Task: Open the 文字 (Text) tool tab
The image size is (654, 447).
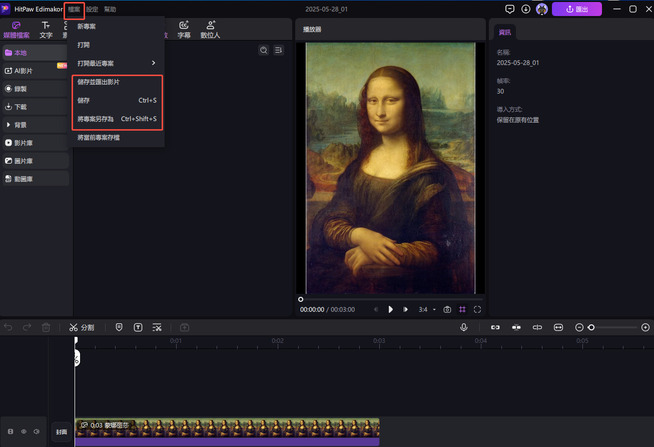Action: click(x=46, y=30)
